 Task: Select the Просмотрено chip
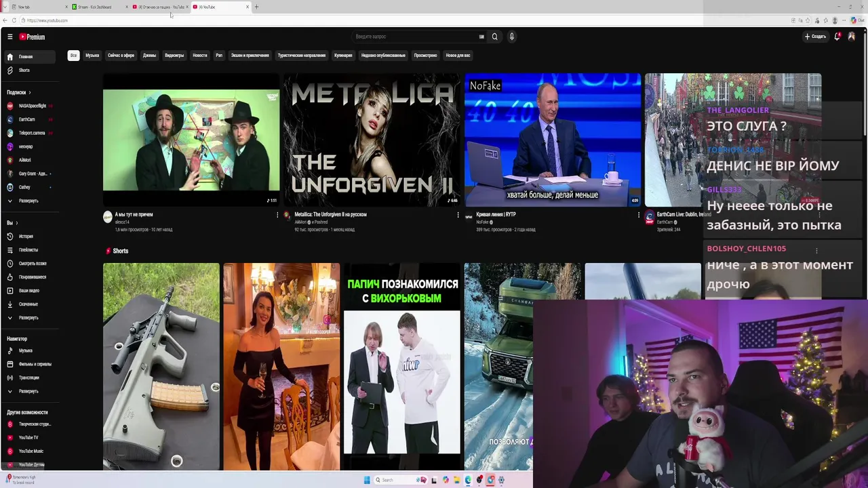(x=426, y=56)
